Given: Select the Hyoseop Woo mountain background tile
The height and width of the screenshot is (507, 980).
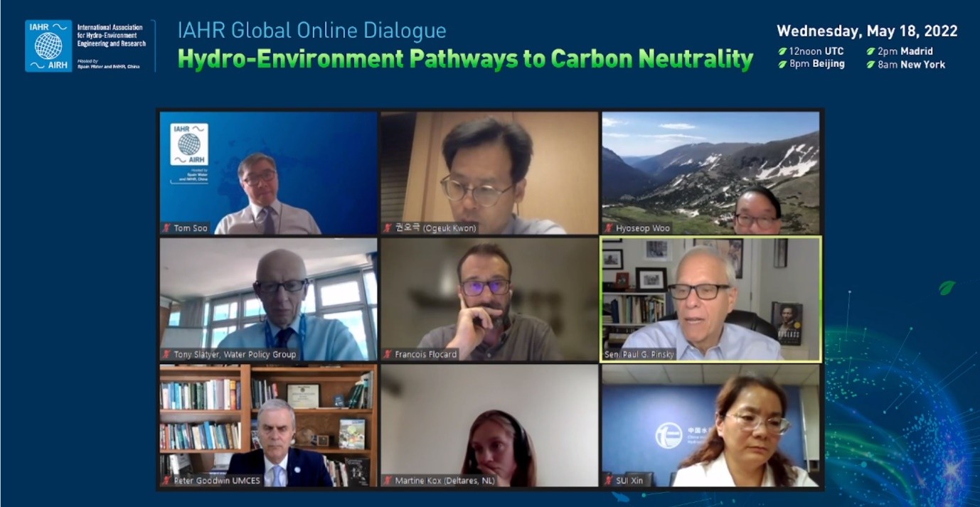Looking at the screenshot, I should 710,173.
